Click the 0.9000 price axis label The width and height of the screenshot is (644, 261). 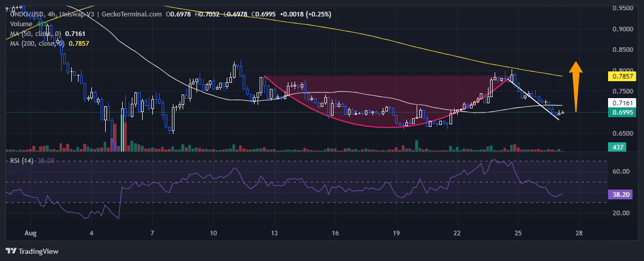622,29
